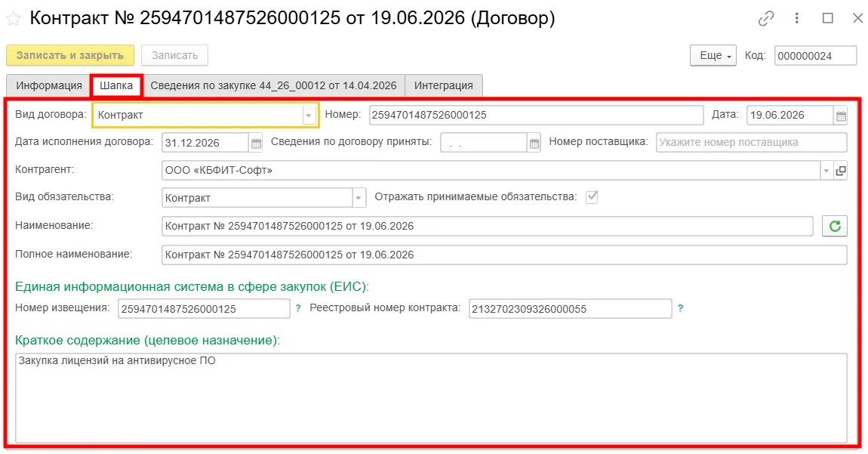This screenshot has height=454, width=868.
Task: Click the Полное наименование text field
Action: tap(504, 255)
